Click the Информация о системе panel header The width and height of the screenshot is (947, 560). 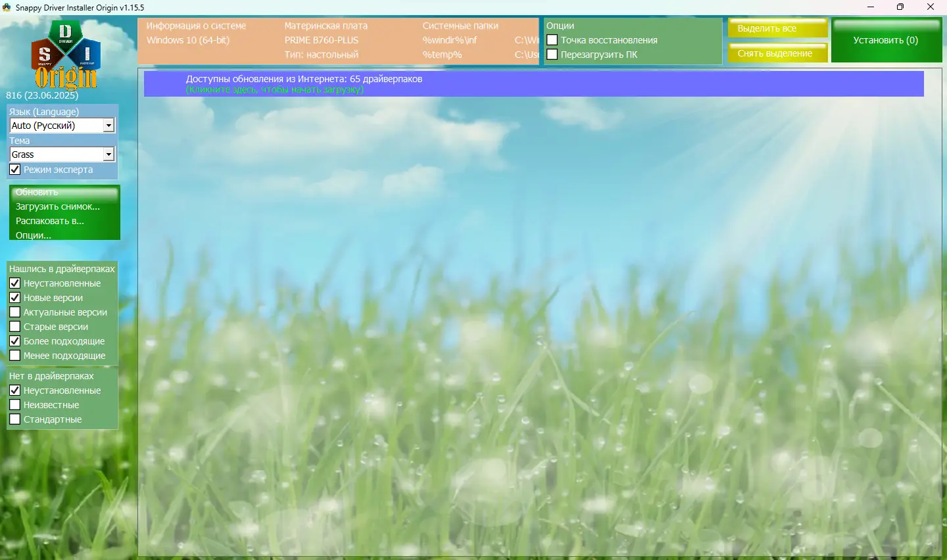click(x=196, y=26)
